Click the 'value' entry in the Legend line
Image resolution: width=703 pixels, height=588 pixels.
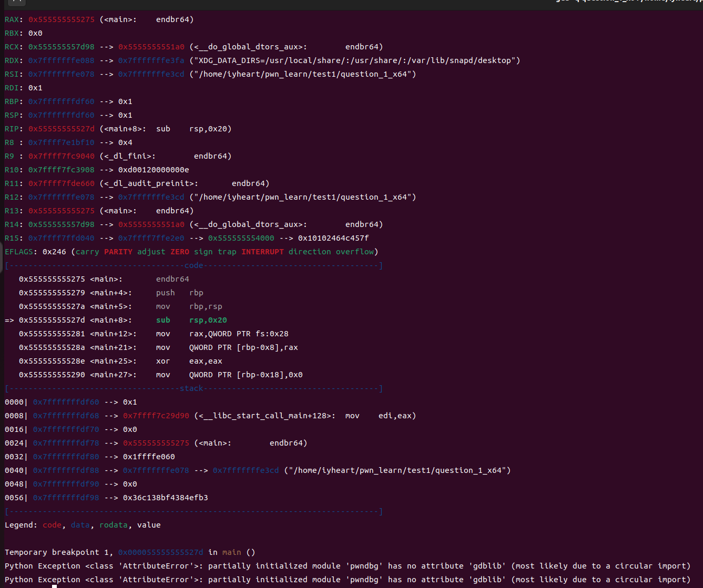[x=149, y=525]
